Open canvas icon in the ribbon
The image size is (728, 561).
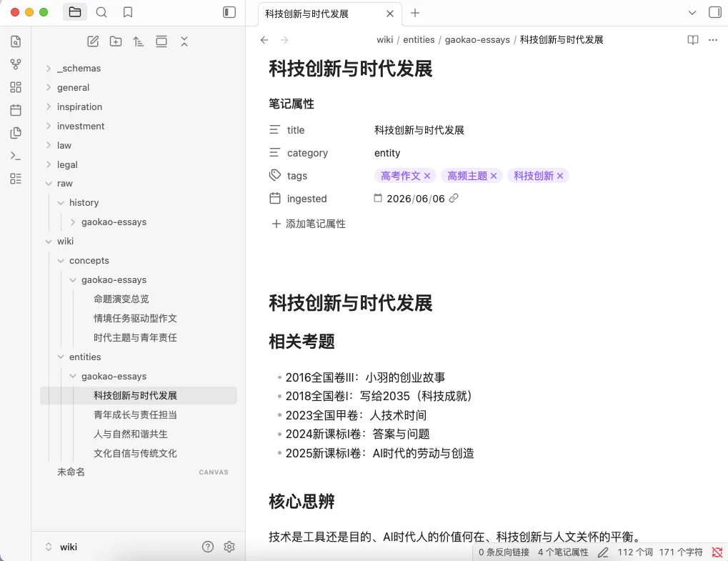pyautogui.click(x=15, y=87)
